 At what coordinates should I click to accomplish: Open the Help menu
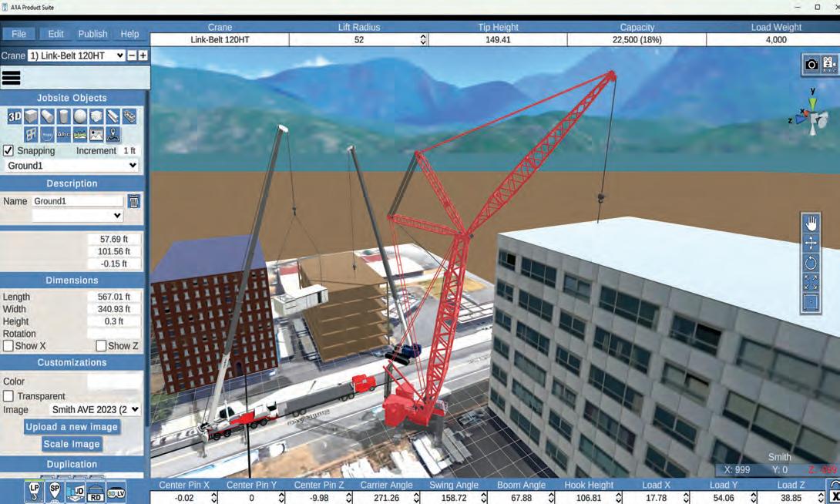pos(129,34)
